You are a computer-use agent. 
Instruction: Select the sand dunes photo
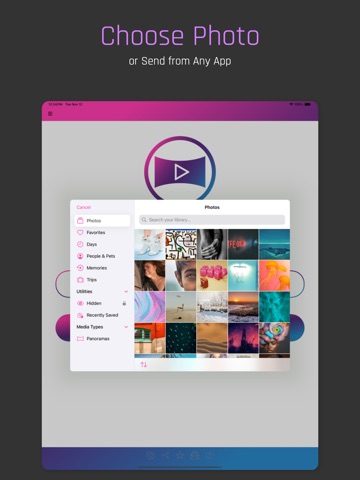(212, 338)
